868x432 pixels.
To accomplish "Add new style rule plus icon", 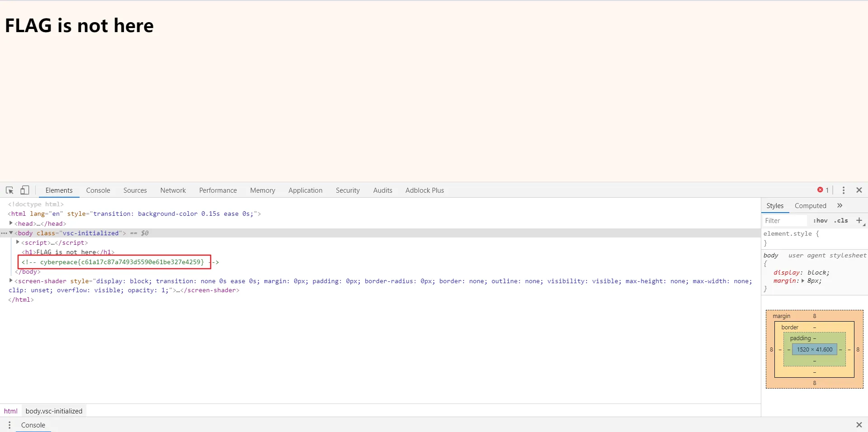I will tap(859, 220).
